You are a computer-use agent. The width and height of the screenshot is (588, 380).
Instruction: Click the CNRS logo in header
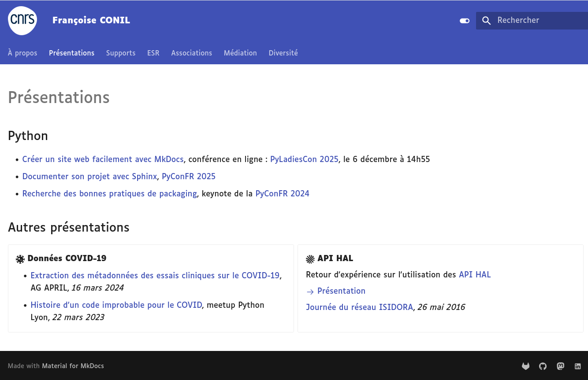pyautogui.click(x=22, y=20)
